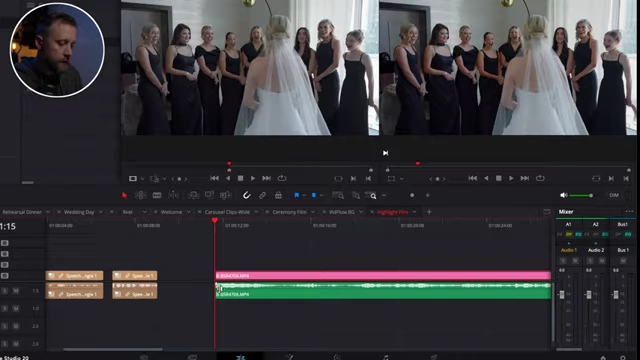Open the Mixer options three-dot menu
Image resolution: width=640 pixels, height=360 pixels.
point(629,211)
